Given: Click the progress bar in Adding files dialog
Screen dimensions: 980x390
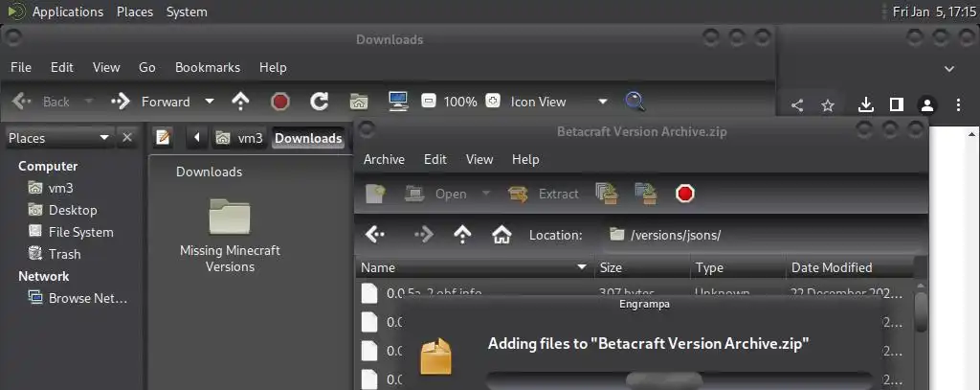Looking at the screenshot, I should click(x=679, y=380).
